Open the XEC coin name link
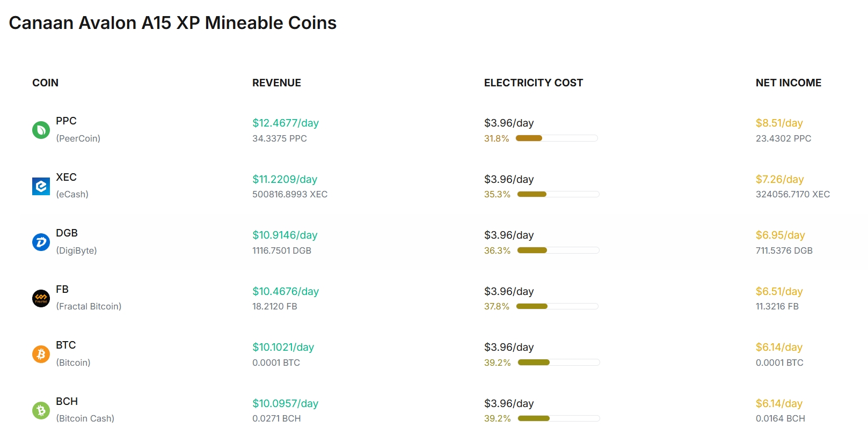This screenshot has width=868, height=443. point(66,178)
